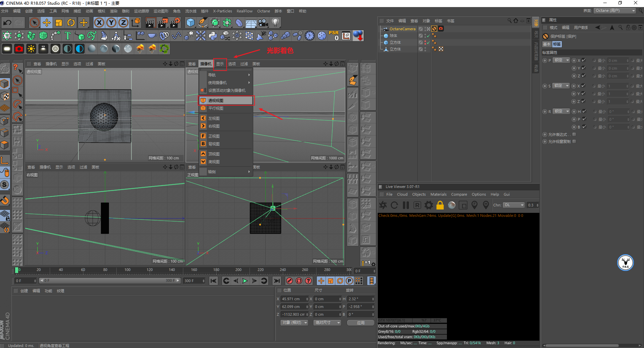Click the spline Pen tool icon
The width and height of the screenshot is (644, 348).
(203, 23)
